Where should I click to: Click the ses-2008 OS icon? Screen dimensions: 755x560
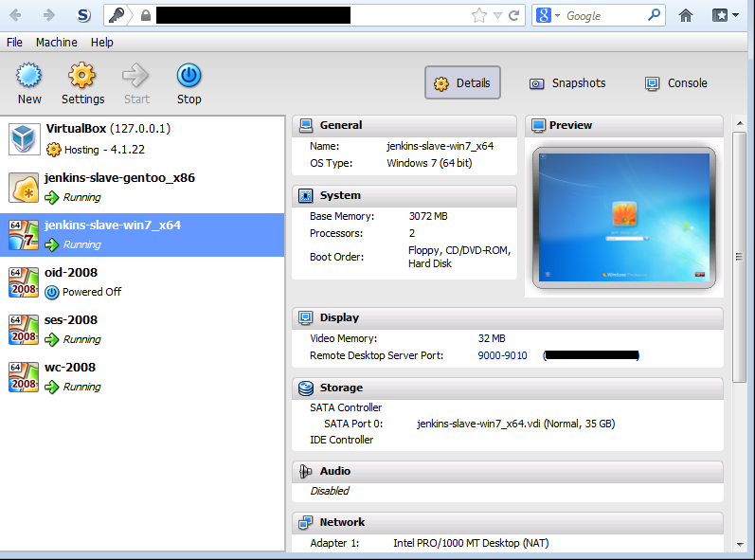[24, 330]
